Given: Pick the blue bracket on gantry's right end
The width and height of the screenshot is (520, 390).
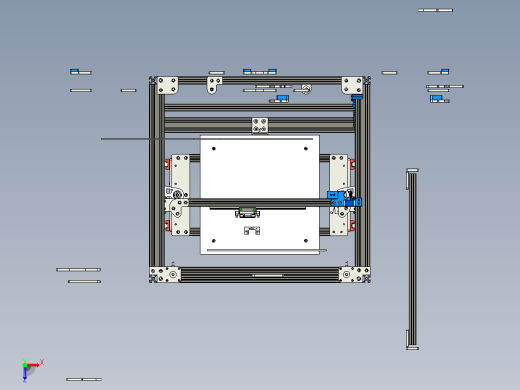Looking at the screenshot, I should (x=344, y=199).
